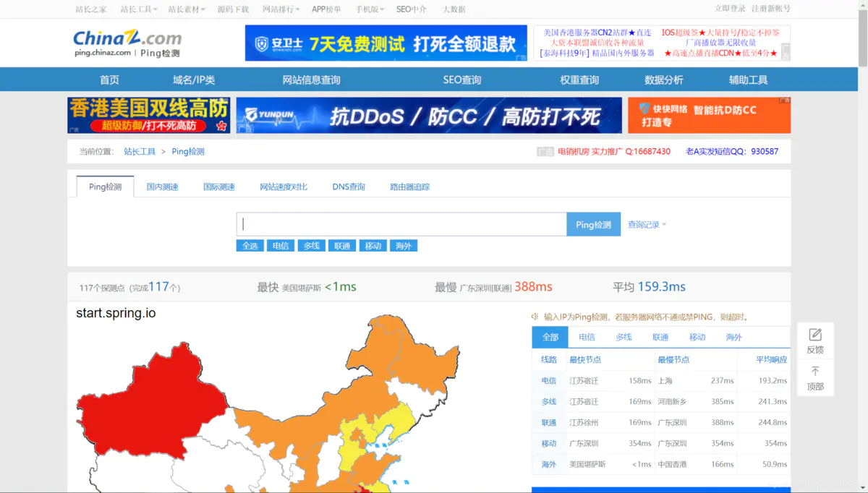Select the 海外 tab in results table
The height and width of the screenshot is (493, 868).
[734, 337]
